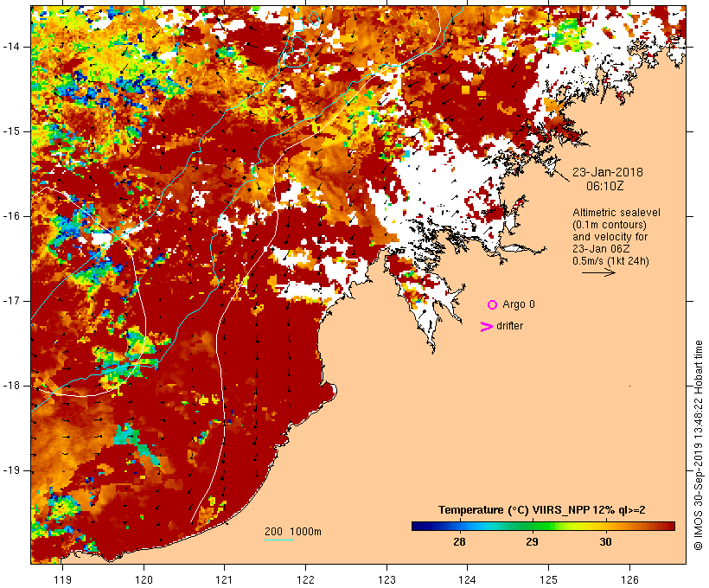Click the '0.5m/s (1kt 24h)' label
The width and height of the screenshot is (709, 588).
[610, 261]
